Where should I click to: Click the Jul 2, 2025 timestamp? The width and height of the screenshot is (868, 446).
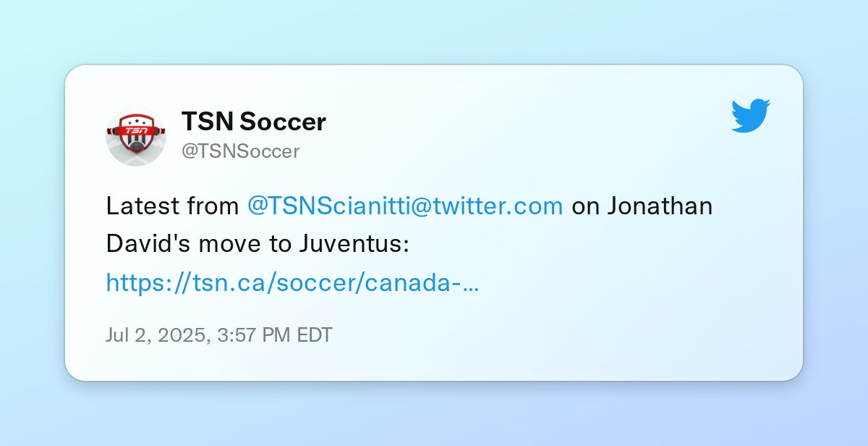point(219,335)
